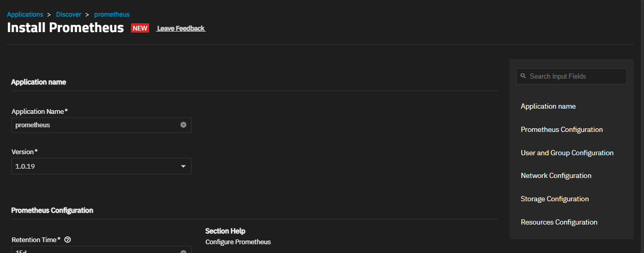Click the red NEW badge
644x253 pixels.
(x=140, y=28)
